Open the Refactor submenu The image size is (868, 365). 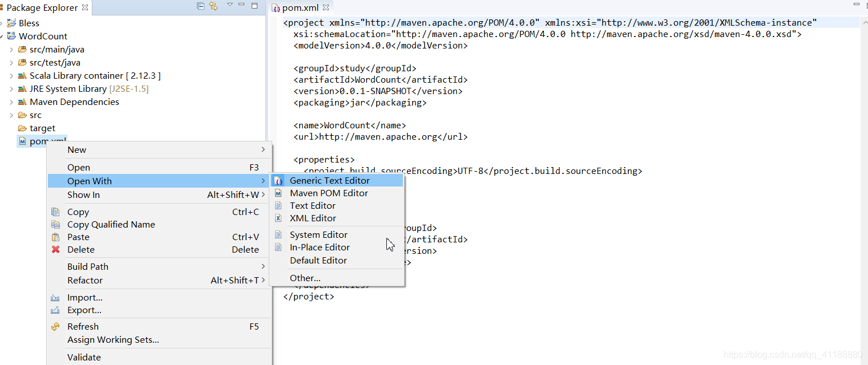point(159,280)
